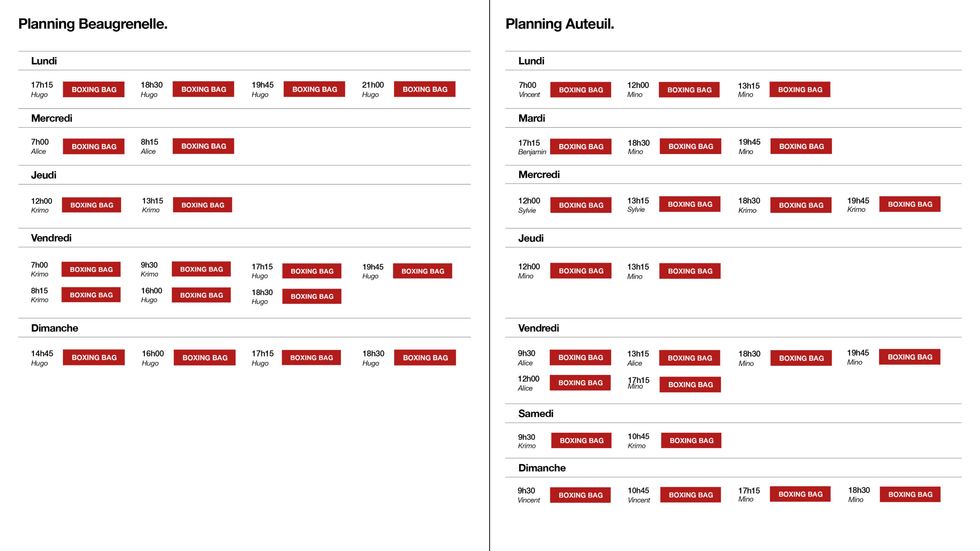Viewport: 980px width, 551px height.
Task: Select Beaugrenelle Mercredi 7h00 Alice Boxing Bag
Action: click(x=94, y=147)
